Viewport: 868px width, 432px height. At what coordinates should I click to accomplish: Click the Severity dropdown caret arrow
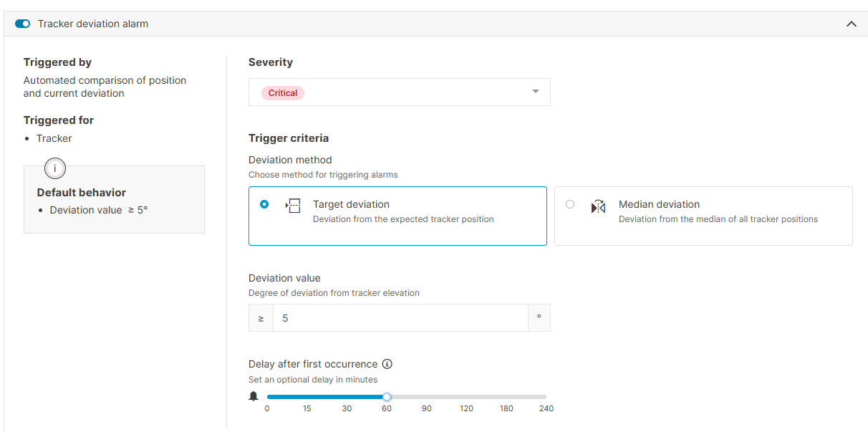[x=534, y=92]
